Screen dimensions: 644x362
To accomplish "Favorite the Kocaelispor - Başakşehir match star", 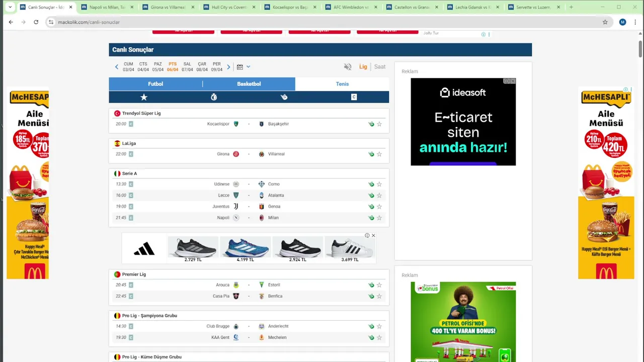I will pyautogui.click(x=379, y=124).
